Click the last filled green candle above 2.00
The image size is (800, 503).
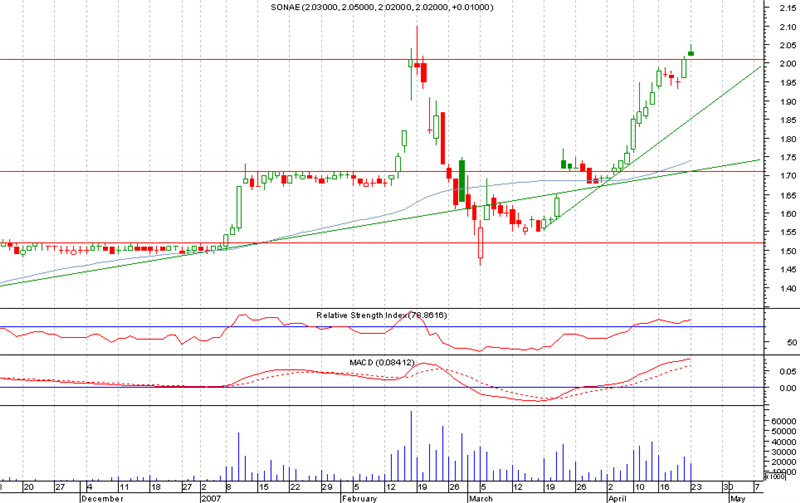click(x=691, y=53)
